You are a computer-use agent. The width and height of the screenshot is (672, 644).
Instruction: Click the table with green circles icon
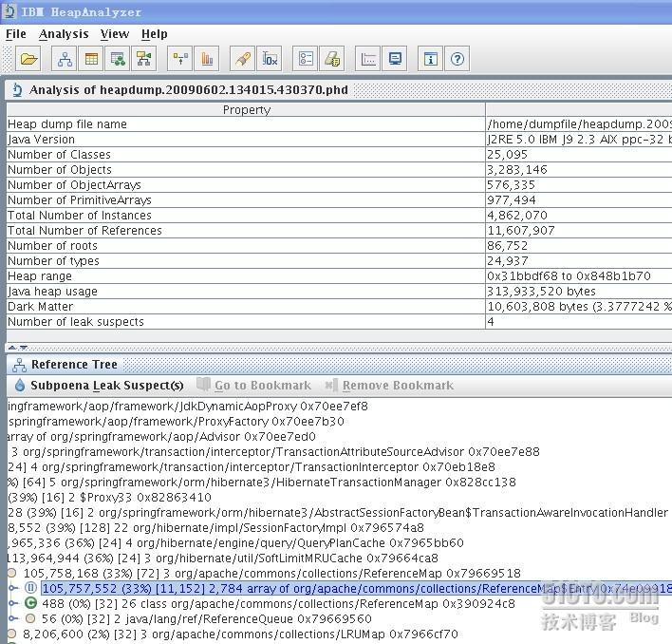[x=118, y=59]
